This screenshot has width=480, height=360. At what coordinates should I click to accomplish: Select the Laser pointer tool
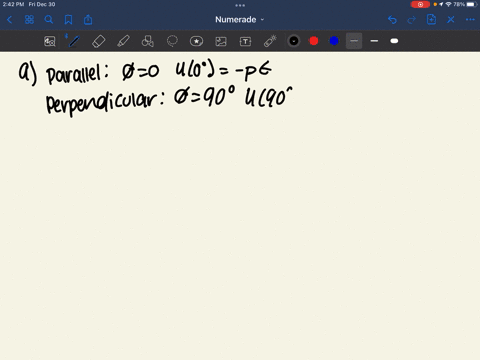(x=270, y=41)
